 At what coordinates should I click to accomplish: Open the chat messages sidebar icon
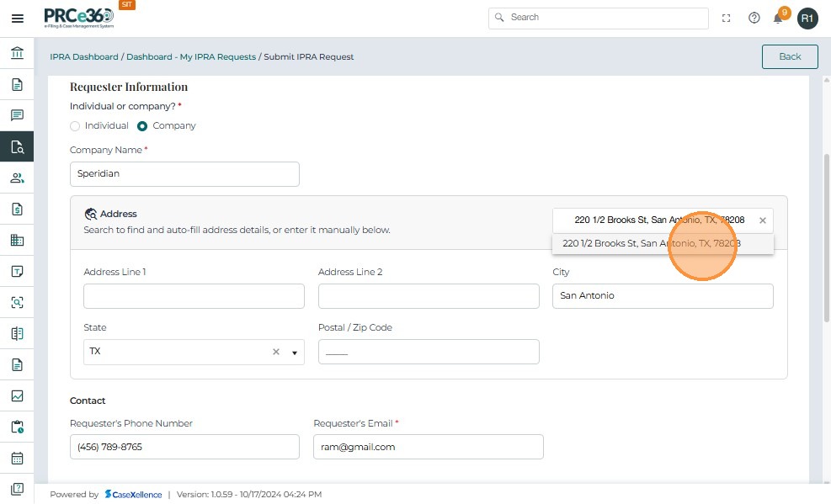coord(17,115)
